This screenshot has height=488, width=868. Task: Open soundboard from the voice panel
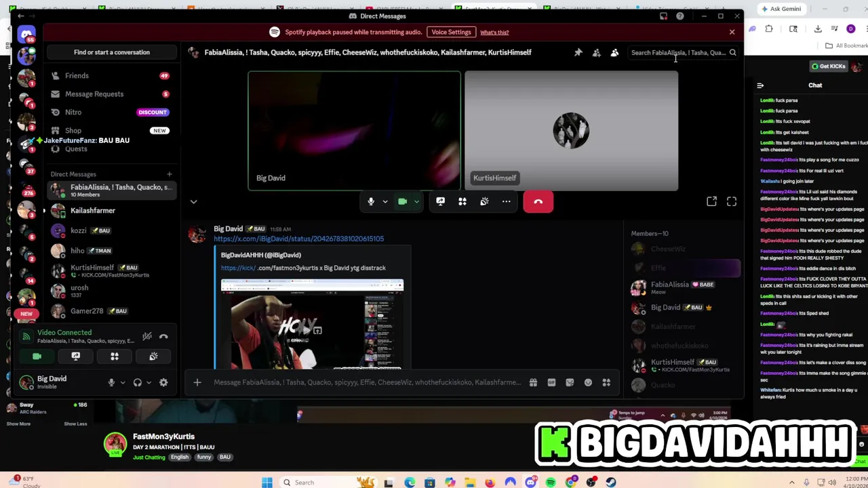pyautogui.click(x=153, y=357)
